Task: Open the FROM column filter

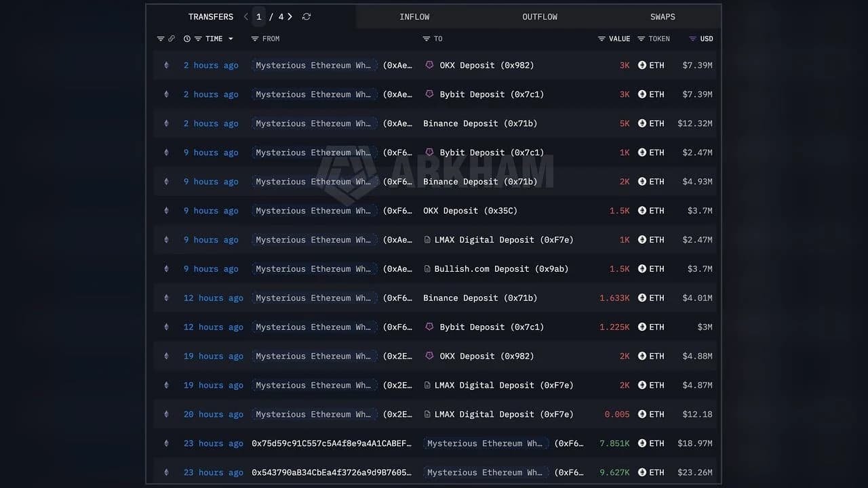Action: point(255,39)
